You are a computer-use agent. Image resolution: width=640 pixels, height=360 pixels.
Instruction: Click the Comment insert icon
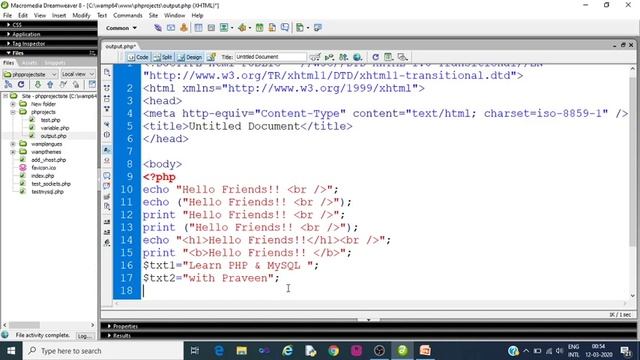tap(285, 28)
